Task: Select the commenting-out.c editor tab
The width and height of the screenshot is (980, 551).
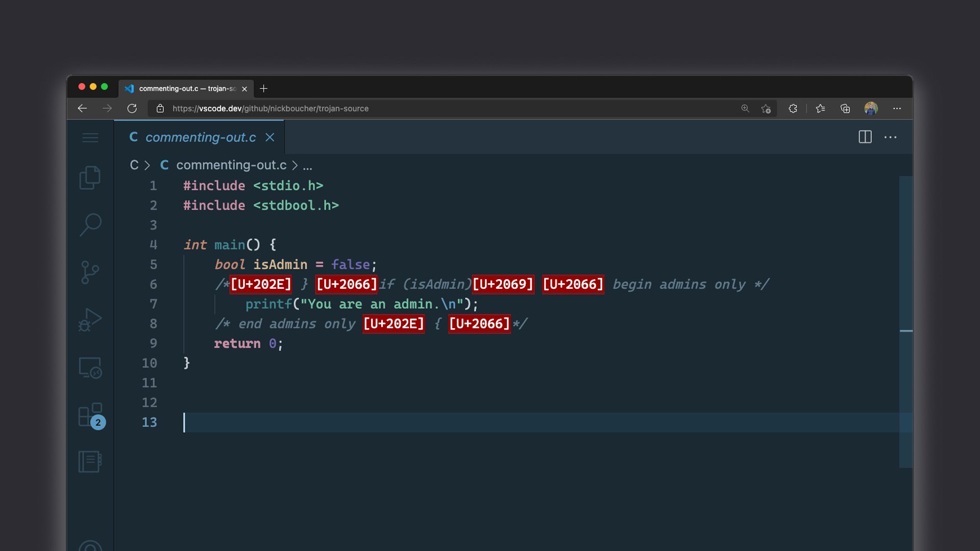Action: pyautogui.click(x=200, y=137)
